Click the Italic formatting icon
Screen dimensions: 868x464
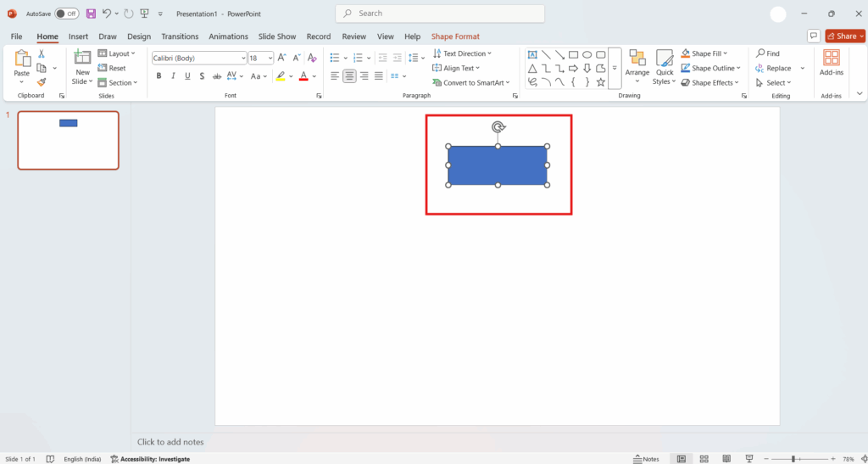click(173, 76)
